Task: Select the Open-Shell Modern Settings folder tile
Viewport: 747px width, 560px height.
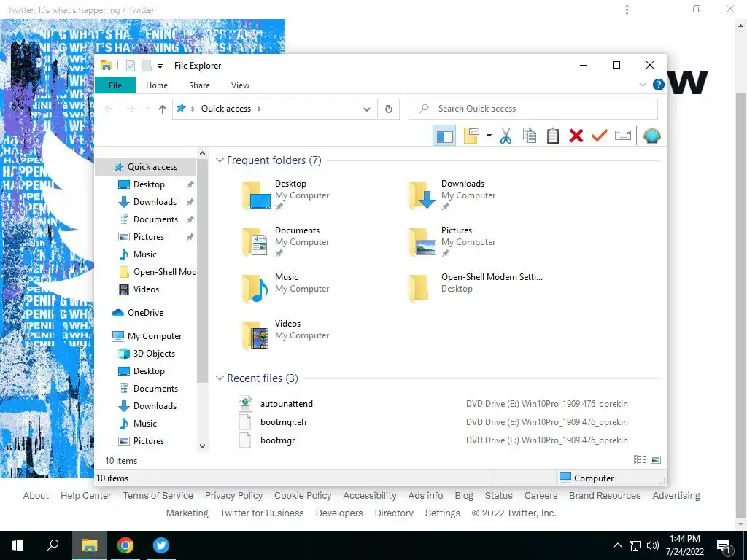Action: click(x=476, y=289)
